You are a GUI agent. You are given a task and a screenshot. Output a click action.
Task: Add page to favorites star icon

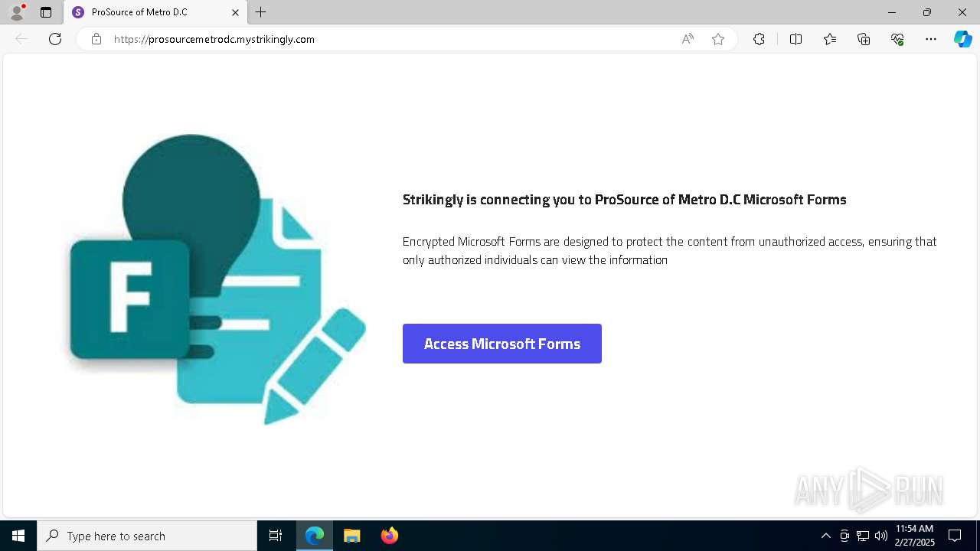(718, 39)
